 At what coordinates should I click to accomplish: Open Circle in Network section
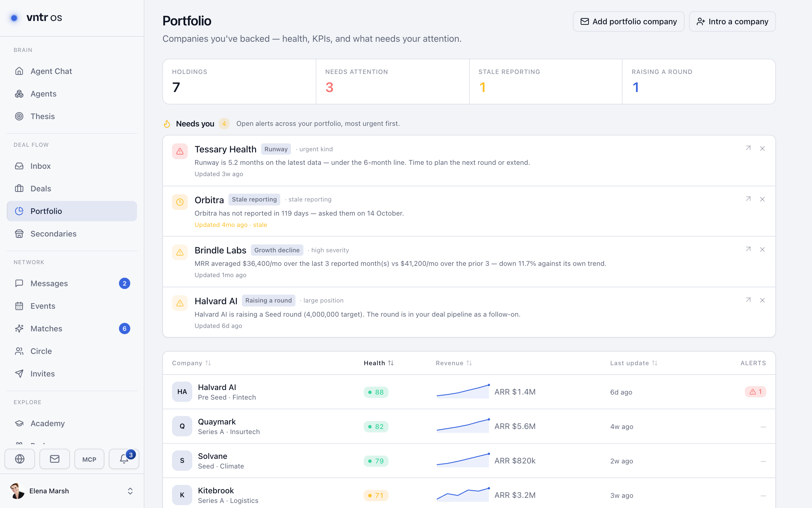[x=72, y=351]
